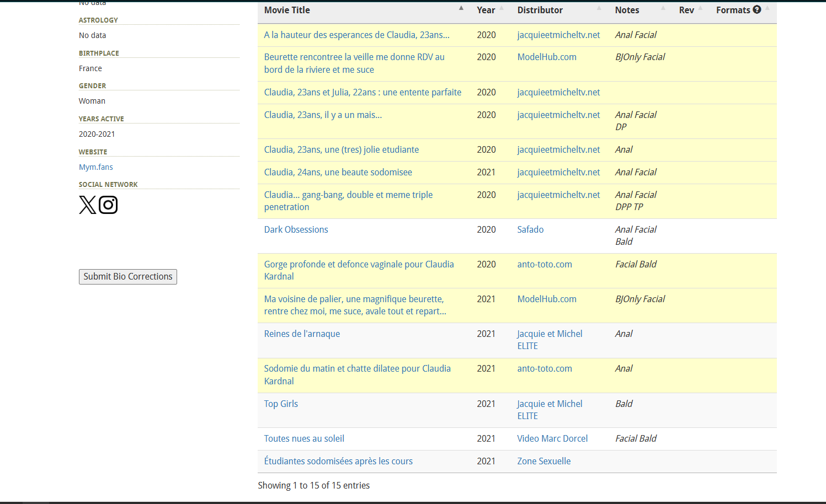The height and width of the screenshot is (504, 826).
Task: Select year 2020 in the Dark Obsessions row
Action: coord(486,229)
